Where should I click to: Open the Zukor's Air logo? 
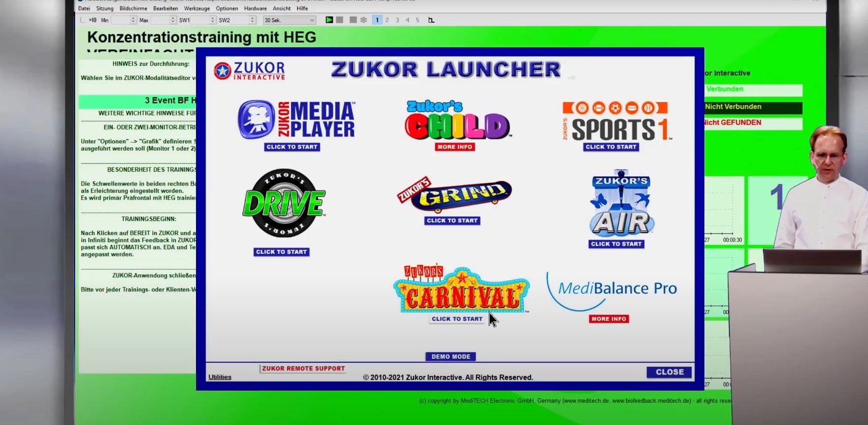click(621, 203)
